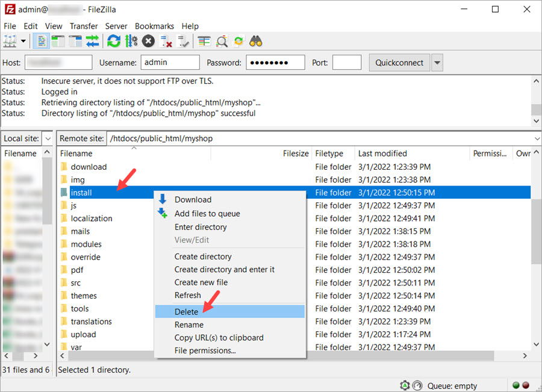
Task: Choose Refresh from the context menu
Action: tap(230, 295)
